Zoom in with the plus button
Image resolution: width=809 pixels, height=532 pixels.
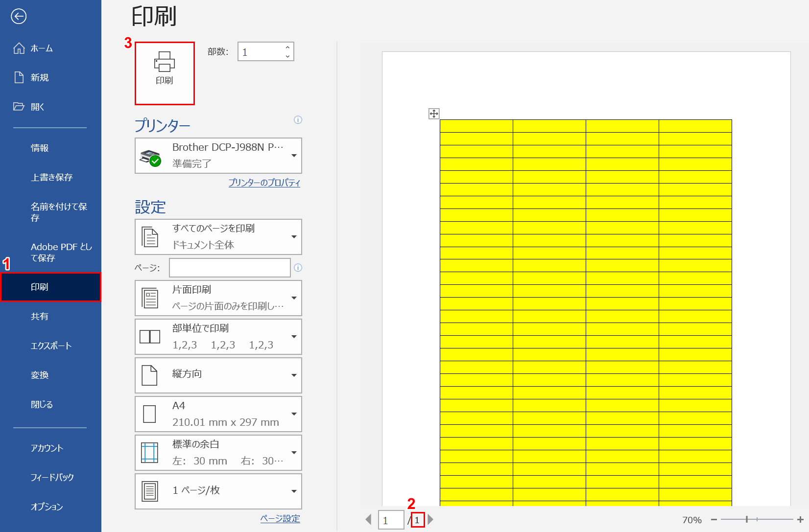[800, 520]
